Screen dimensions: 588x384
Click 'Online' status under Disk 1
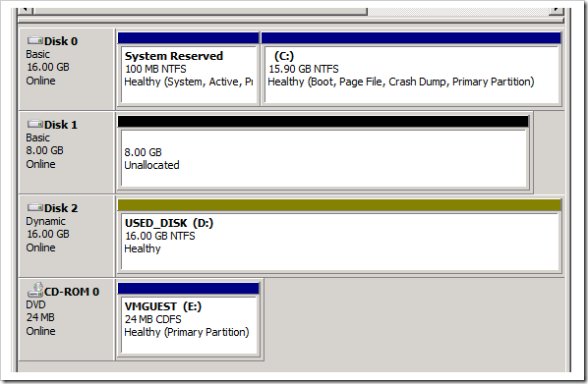(x=40, y=164)
